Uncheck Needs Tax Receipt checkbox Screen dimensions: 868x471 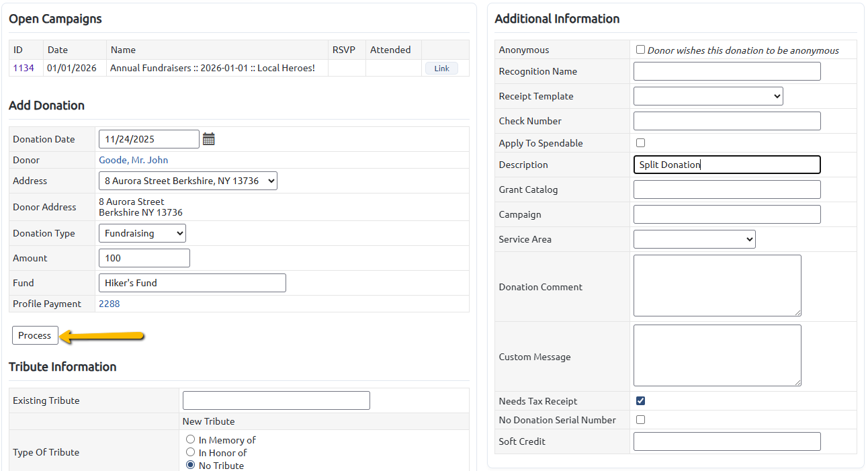click(640, 401)
